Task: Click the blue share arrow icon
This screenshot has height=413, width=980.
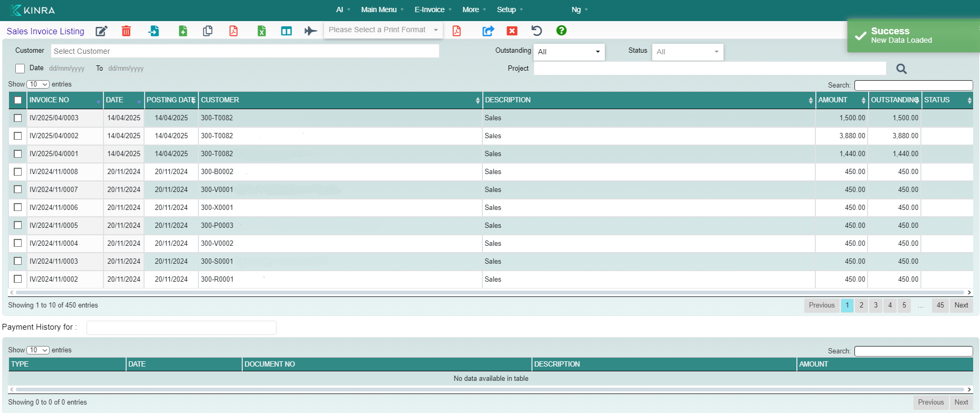Action: (488, 31)
